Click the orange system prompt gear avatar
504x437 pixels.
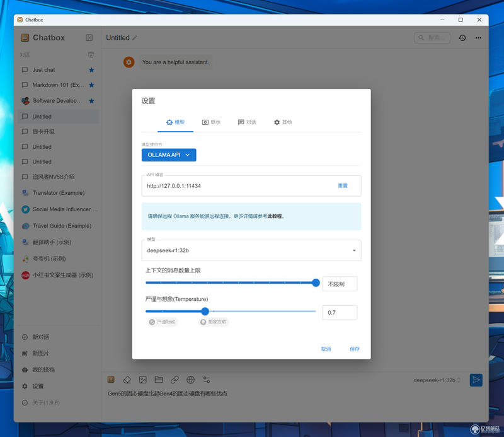pyautogui.click(x=129, y=62)
